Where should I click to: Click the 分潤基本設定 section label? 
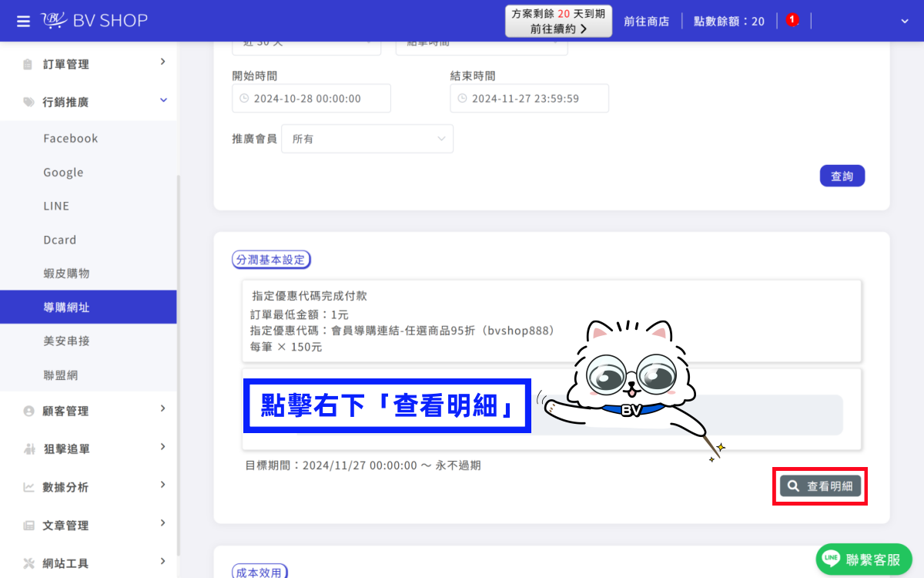pos(271,260)
